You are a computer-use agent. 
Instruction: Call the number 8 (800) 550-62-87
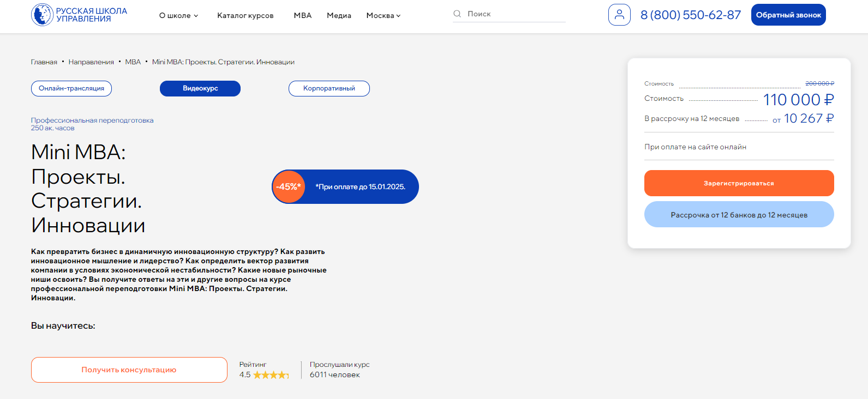pyautogui.click(x=691, y=15)
